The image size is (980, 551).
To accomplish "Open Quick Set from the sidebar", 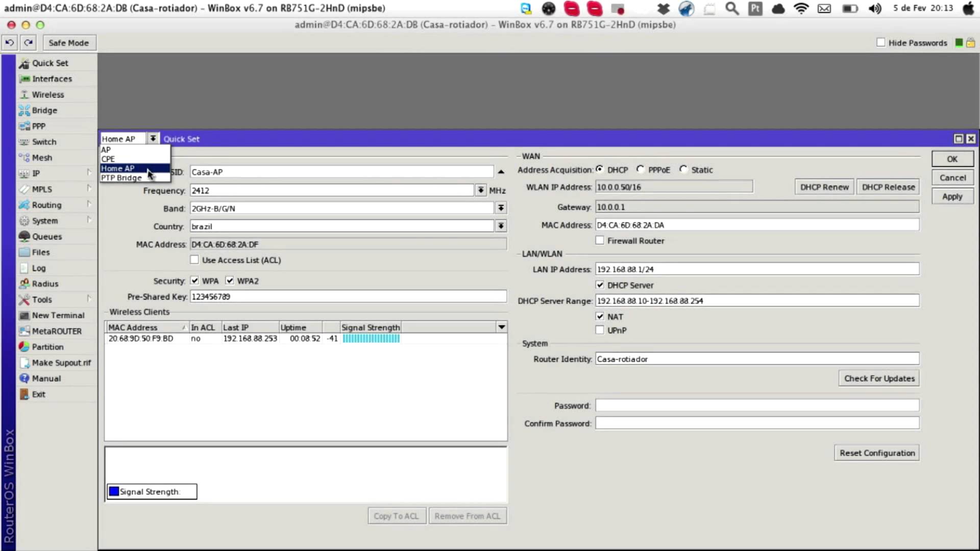I will 50,63.
